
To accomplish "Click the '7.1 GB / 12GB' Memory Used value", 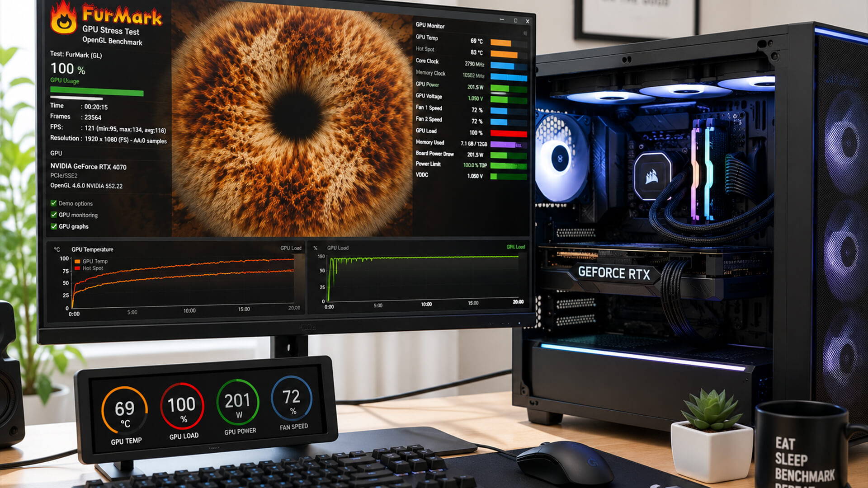I will (474, 144).
